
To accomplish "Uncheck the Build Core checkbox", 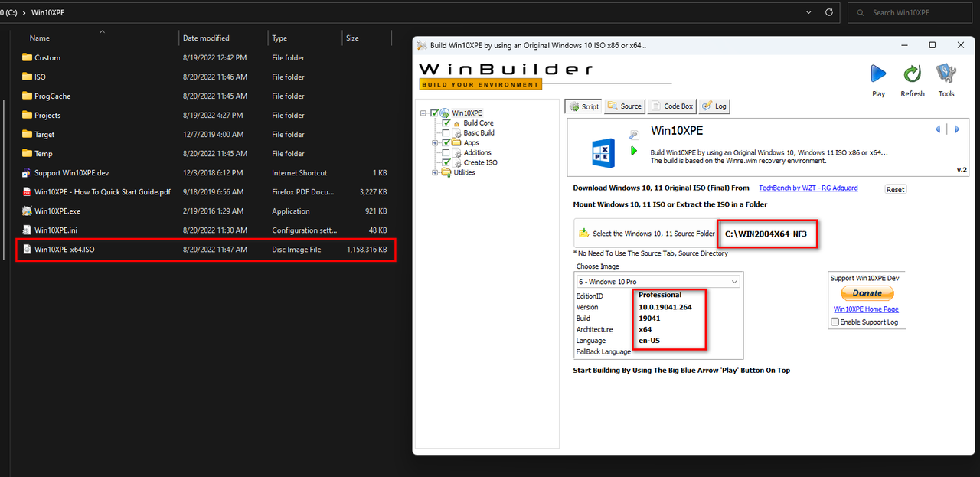I will coord(446,123).
